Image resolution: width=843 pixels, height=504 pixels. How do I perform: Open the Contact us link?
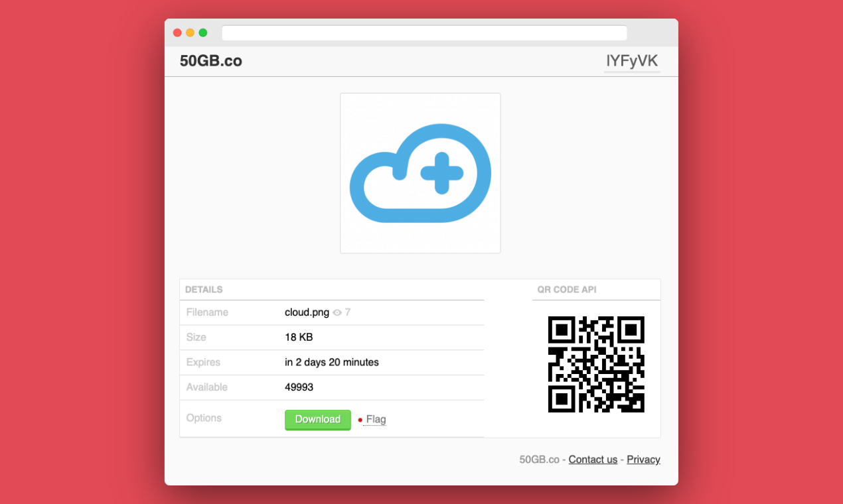click(x=593, y=460)
